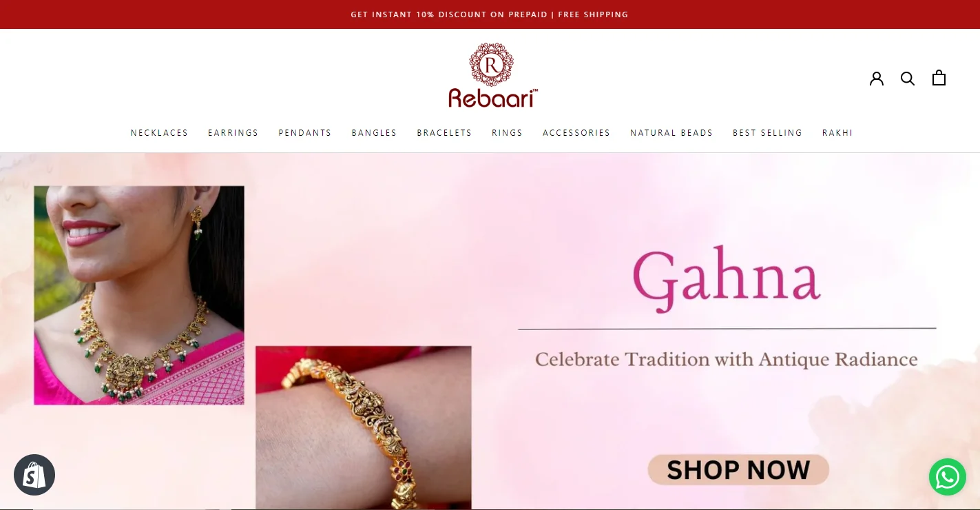Open Natural Beads collection
980x510 pixels.
coord(671,133)
